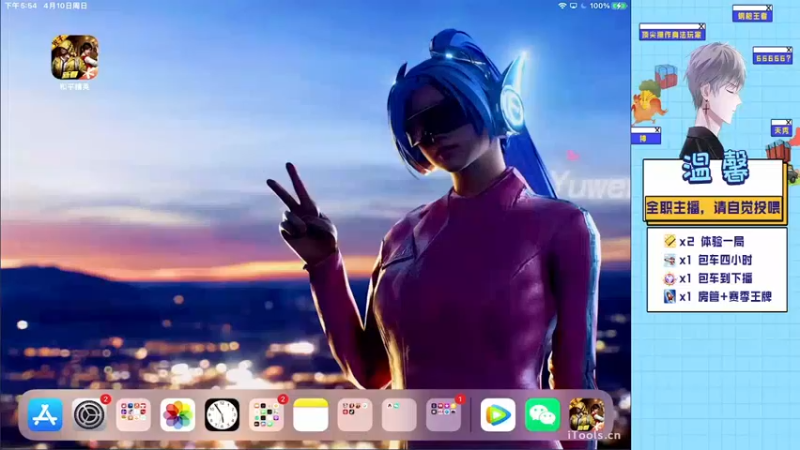Tap the screen mirroring status icon
This screenshot has height=450, width=800.
click(573, 6)
